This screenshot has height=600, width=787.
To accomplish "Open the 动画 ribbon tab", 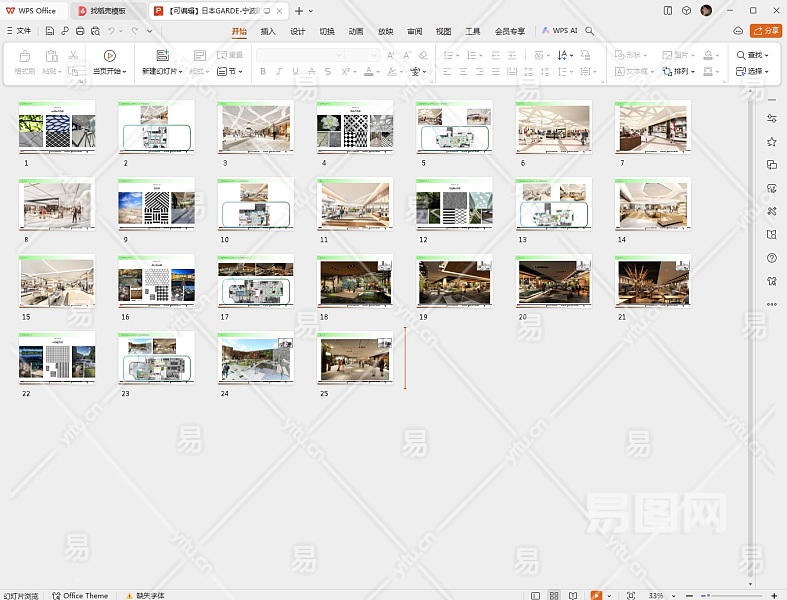I will [356, 31].
